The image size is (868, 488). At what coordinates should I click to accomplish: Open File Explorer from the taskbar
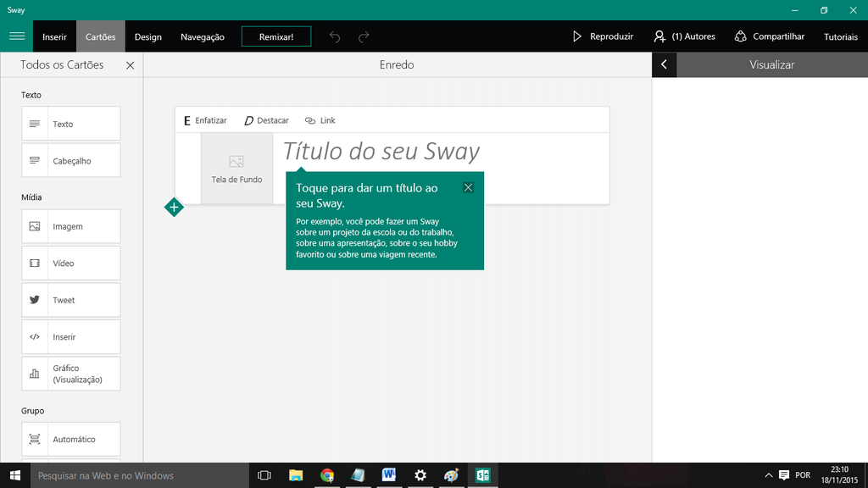tap(296, 475)
